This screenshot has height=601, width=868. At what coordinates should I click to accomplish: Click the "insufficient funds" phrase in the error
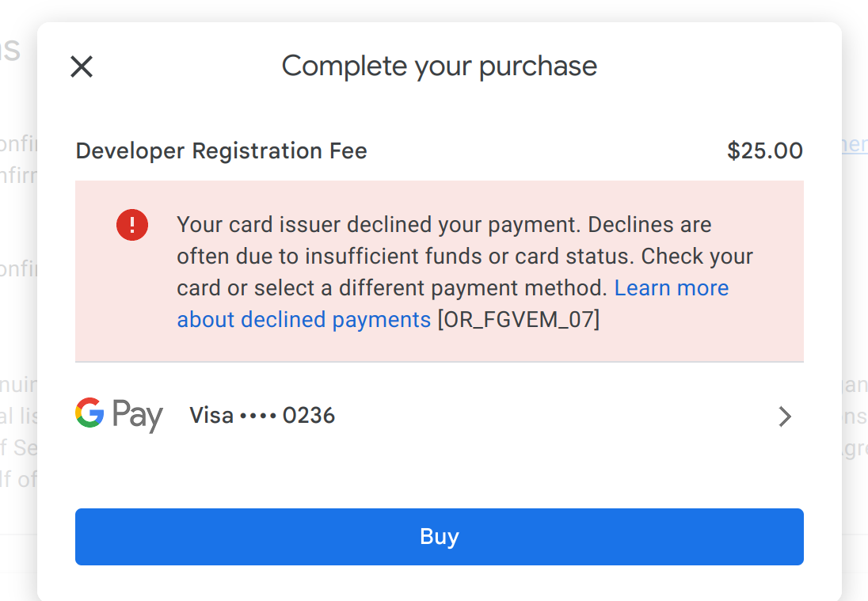[x=345, y=257]
